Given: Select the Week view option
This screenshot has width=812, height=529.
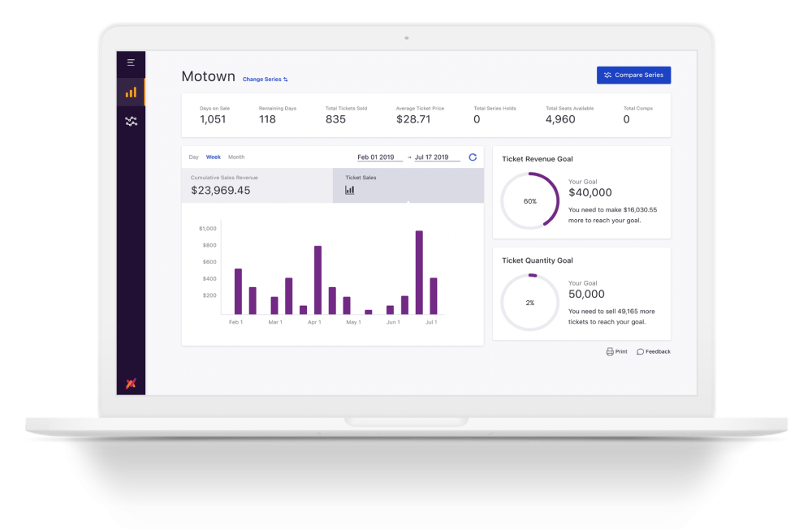Looking at the screenshot, I should (x=213, y=157).
